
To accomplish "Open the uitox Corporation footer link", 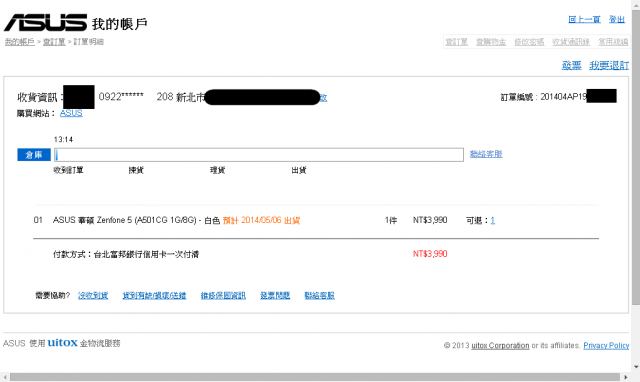I will tap(500, 345).
